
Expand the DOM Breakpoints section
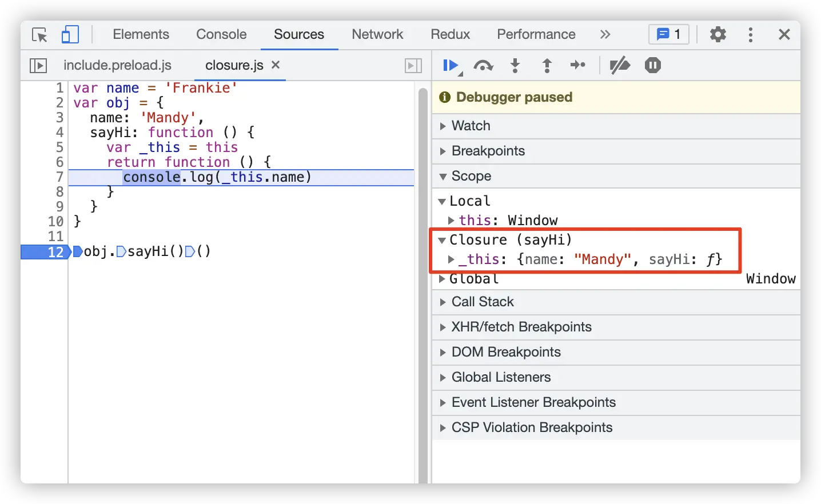coord(616,352)
